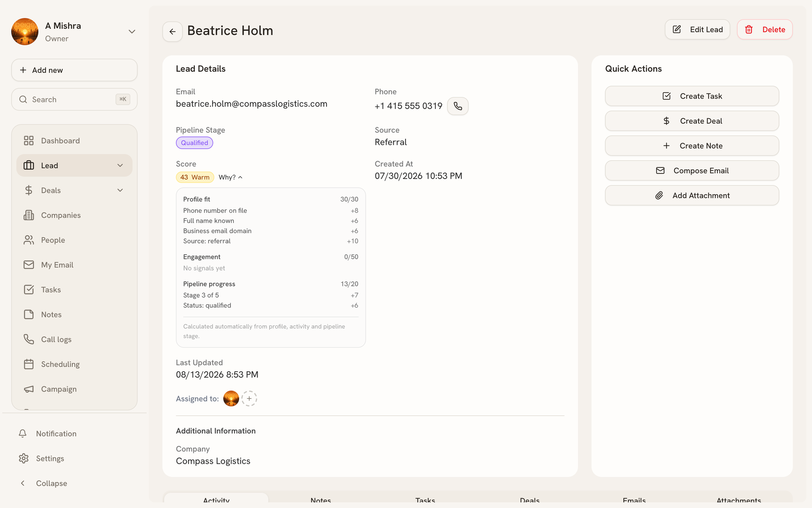Compose an email to the lead

pyautogui.click(x=692, y=171)
